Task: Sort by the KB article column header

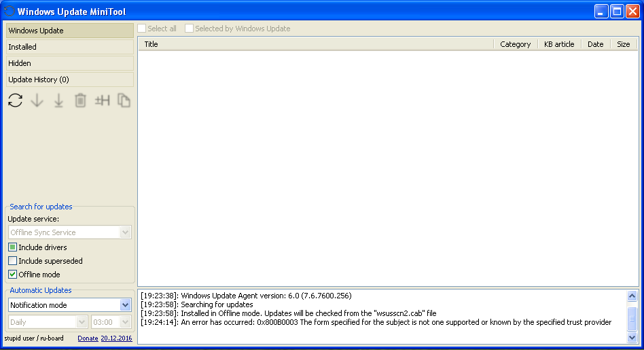Action: (559, 44)
